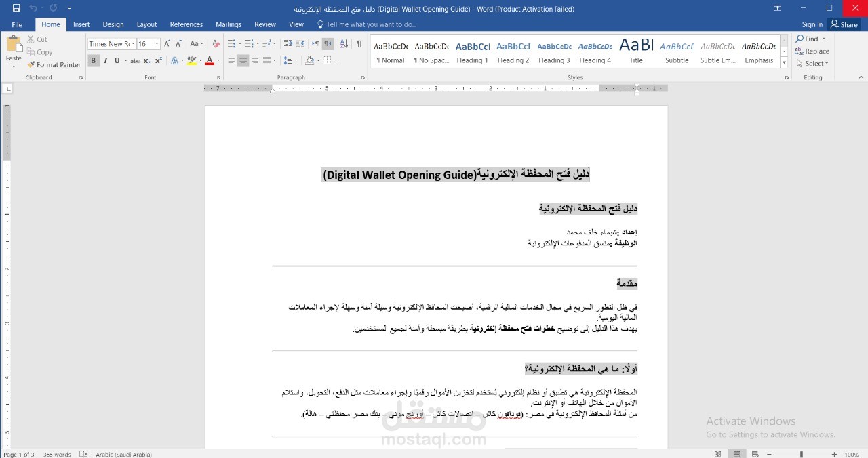Apply the Heading 1 style
The width and height of the screenshot is (868, 458).
[x=472, y=51]
